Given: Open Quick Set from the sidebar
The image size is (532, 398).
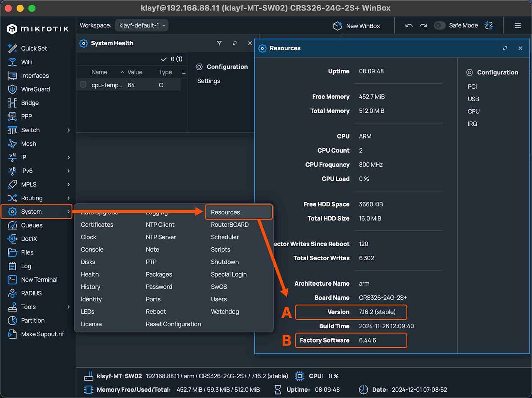Looking at the screenshot, I should (34, 48).
